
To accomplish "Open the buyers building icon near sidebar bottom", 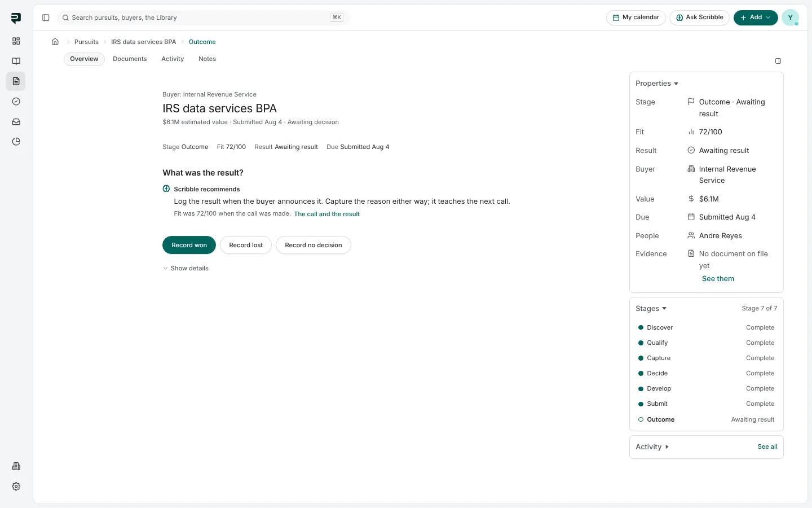I will click(x=16, y=466).
